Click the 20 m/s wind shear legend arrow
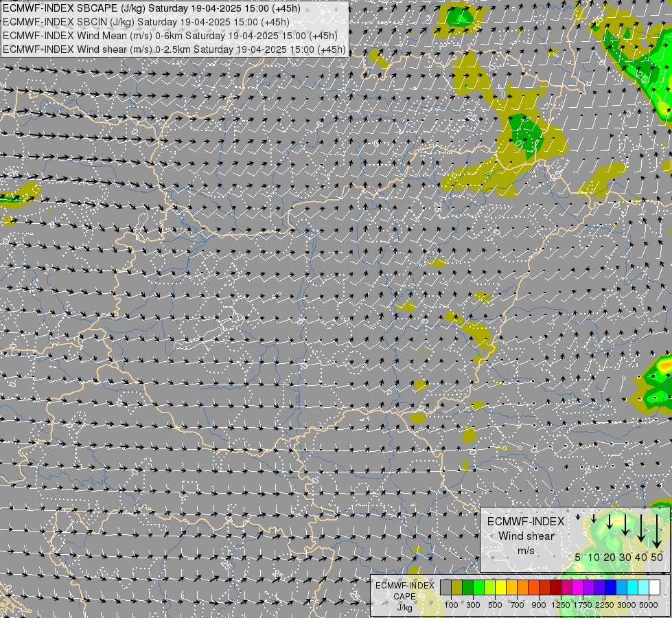This screenshot has width=672, height=618. (x=610, y=521)
